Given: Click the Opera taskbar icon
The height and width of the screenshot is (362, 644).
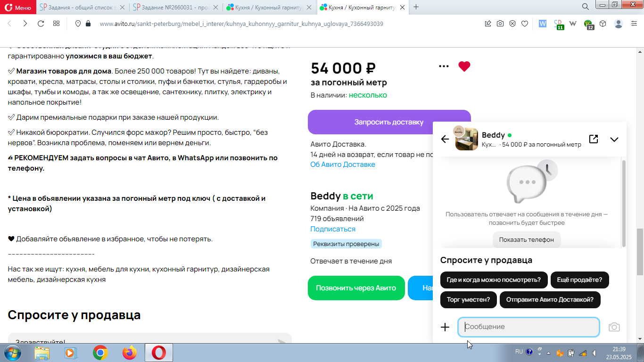Looking at the screenshot, I should (x=159, y=353).
